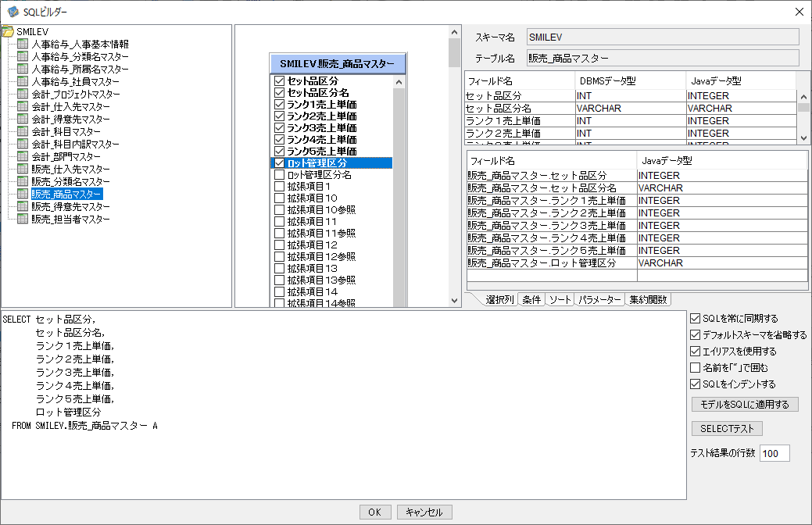Viewport: 812px width, 525px height.
Task: Uncheck the ランク1売上単価 checkbox
Action: [x=280, y=105]
